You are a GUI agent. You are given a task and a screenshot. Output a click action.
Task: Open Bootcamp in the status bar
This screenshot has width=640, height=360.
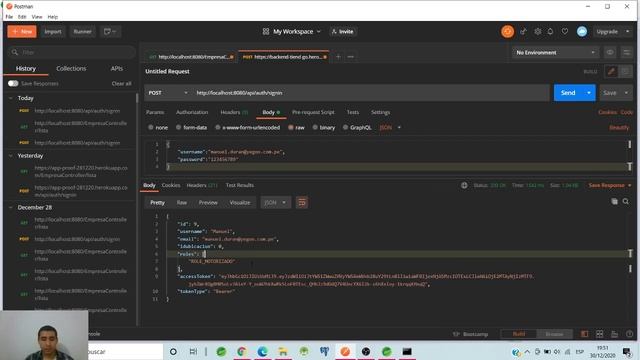tap(471, 334)
